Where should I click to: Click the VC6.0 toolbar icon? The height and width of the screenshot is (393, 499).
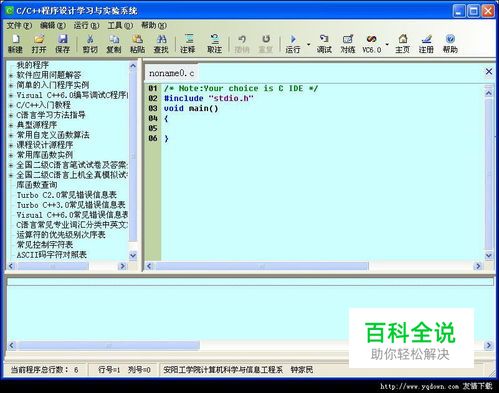tap(372, 44)
